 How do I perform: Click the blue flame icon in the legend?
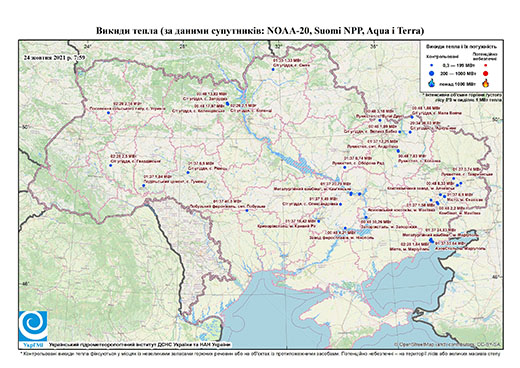point(432,83)
